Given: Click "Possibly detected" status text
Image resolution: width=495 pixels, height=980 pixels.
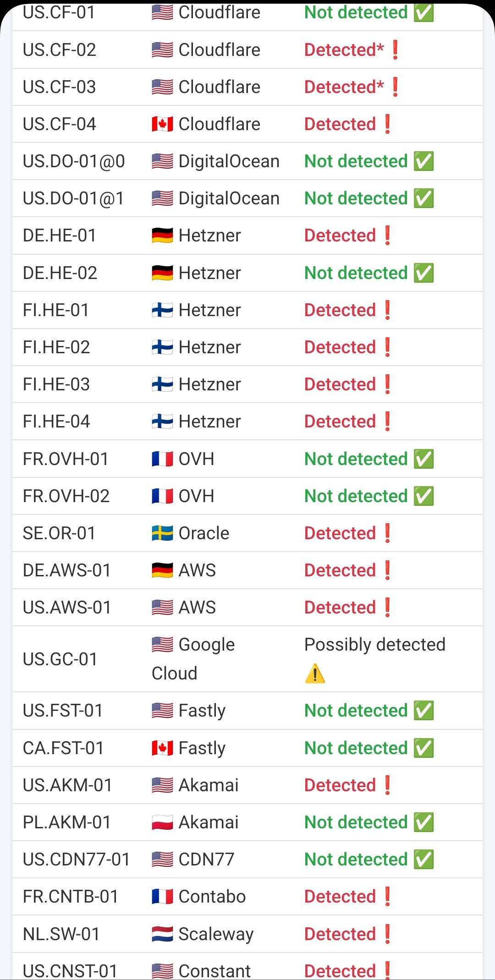Looking at the screenshot, I should click(x=375, y=645).
